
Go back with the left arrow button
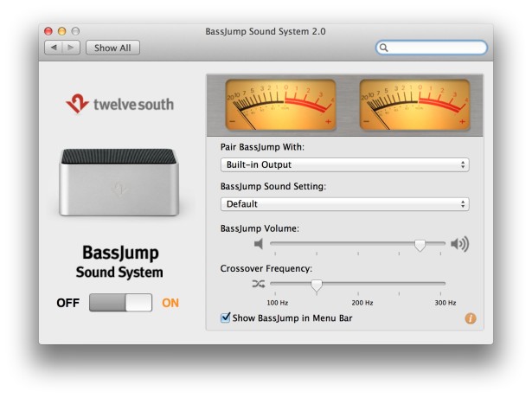(54, 48)
